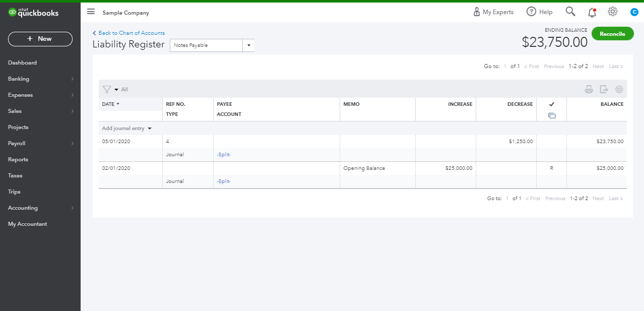Toggle reconcile status of 02/01/2020 entry

pyautogui.click(x=552, y=168)
